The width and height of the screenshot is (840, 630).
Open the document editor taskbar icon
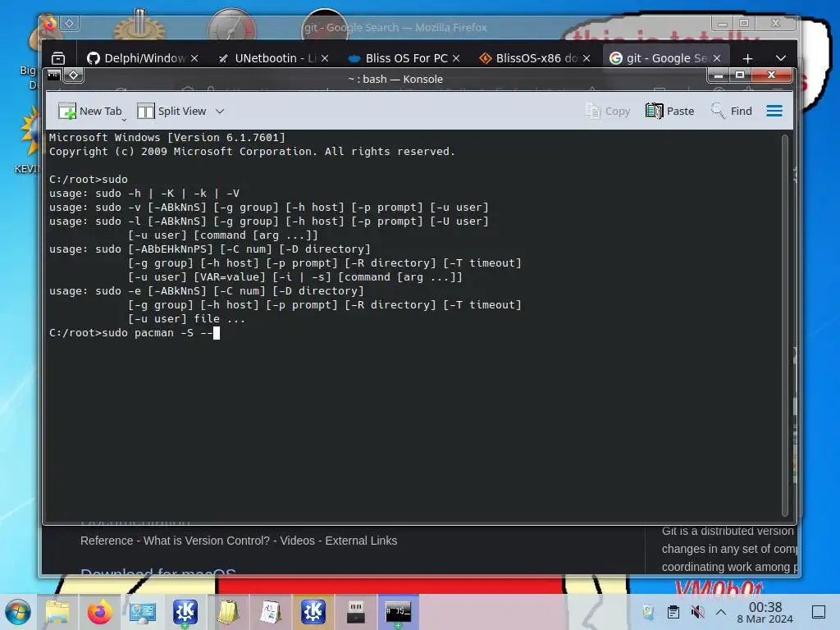(x=270, y=612)
